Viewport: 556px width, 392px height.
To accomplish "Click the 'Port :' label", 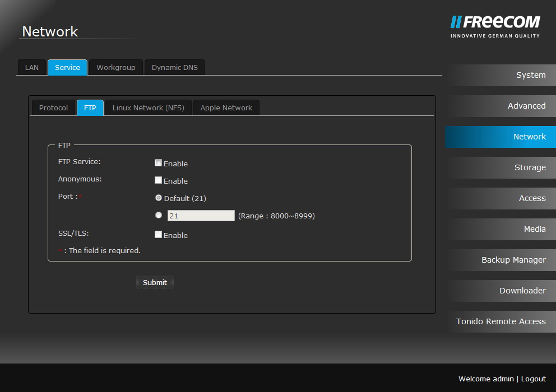I will [68, 197].
